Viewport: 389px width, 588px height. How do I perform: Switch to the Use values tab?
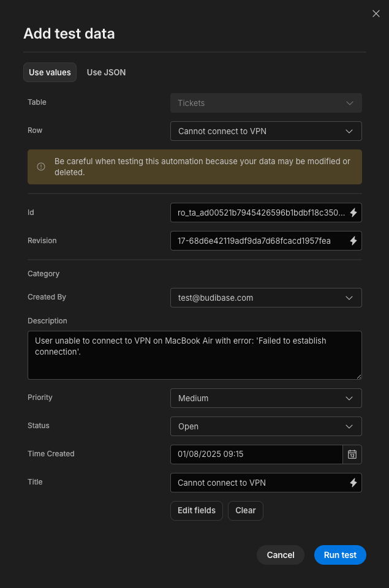(x=50, y=72)
